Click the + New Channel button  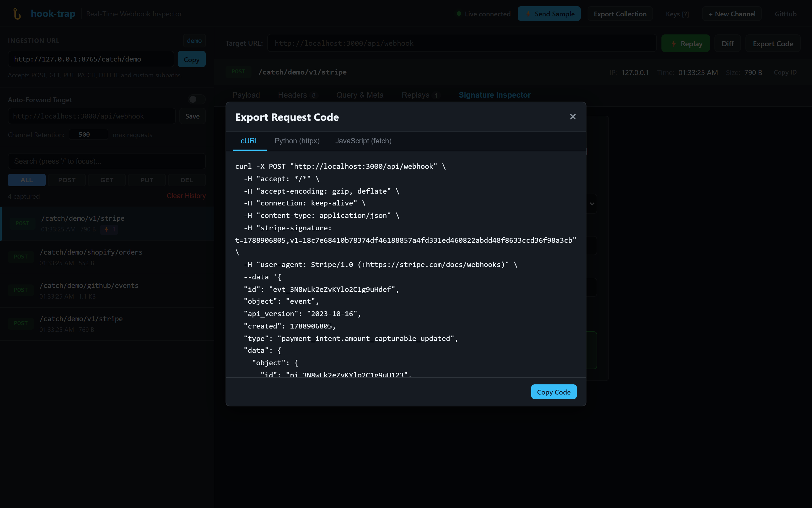(731, 14)
